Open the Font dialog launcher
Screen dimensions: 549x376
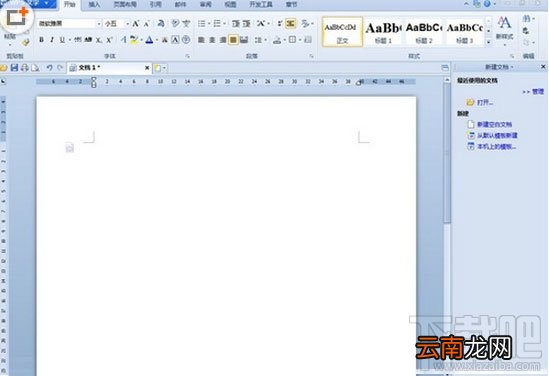tap(188, 56)
